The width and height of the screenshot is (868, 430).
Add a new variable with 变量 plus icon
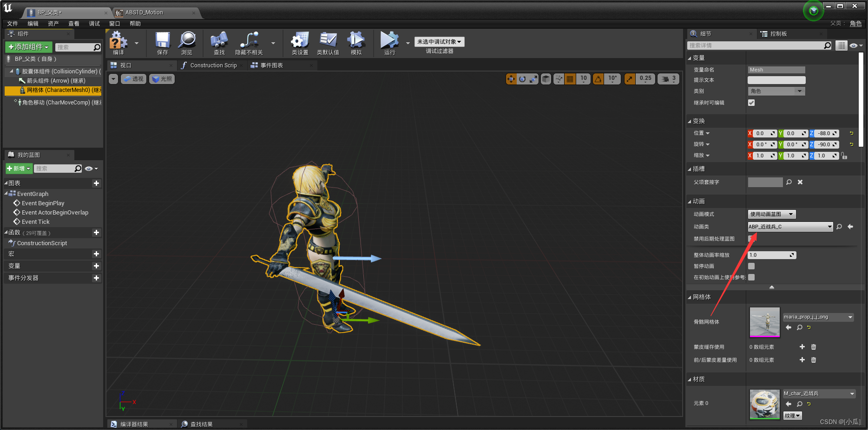pyautogui.click(x=96, y=266)
